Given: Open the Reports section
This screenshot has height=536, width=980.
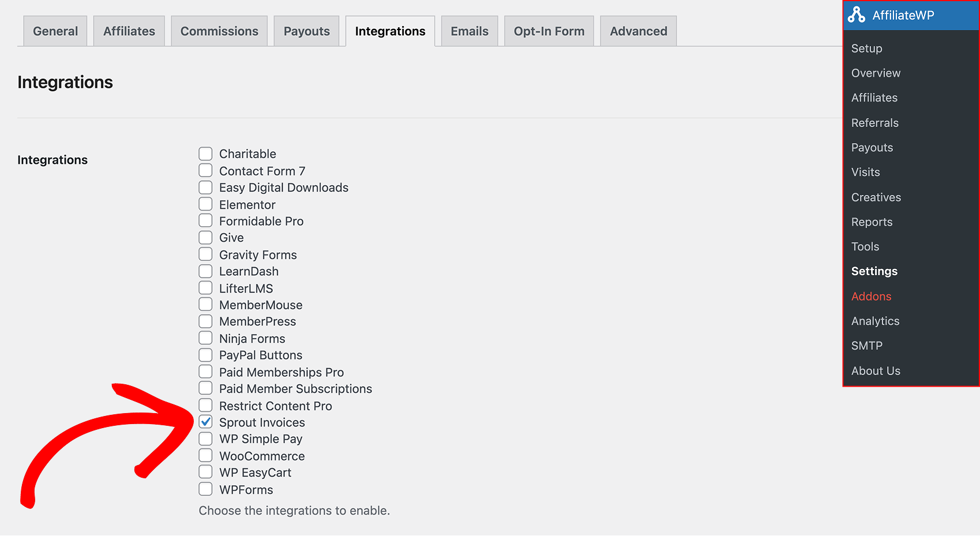Looking at the screenshot, I should point(872,222).
